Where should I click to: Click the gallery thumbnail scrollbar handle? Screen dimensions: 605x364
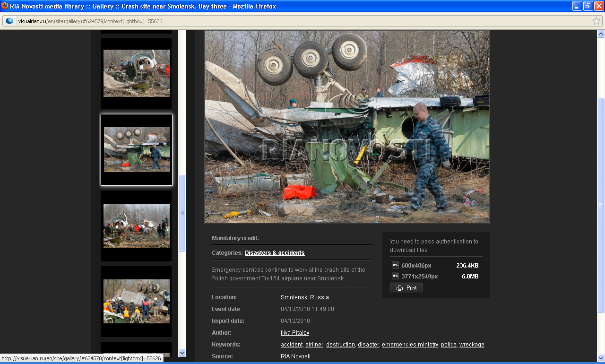point(182,213)
